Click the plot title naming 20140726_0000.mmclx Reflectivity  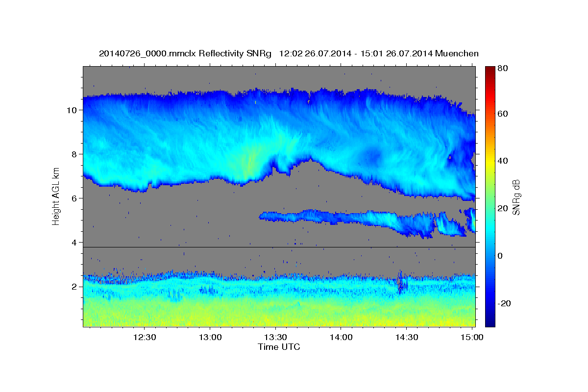289,53
